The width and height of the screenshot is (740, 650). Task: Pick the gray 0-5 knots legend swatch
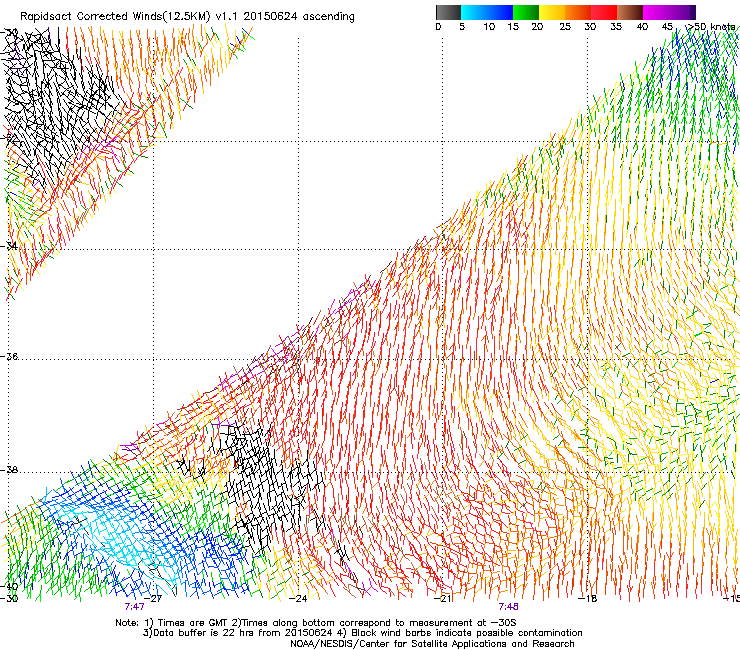tap(448, 12)
